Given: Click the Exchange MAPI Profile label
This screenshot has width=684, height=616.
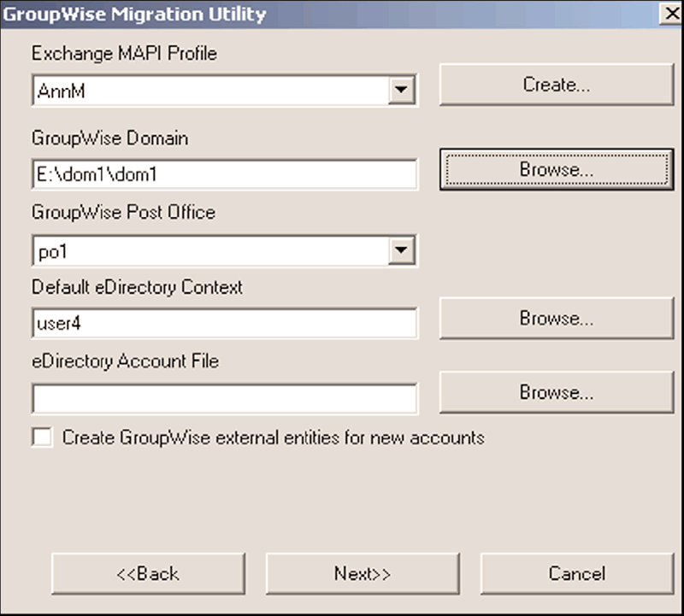Looking at the screenshot, I should pos(124,54).
